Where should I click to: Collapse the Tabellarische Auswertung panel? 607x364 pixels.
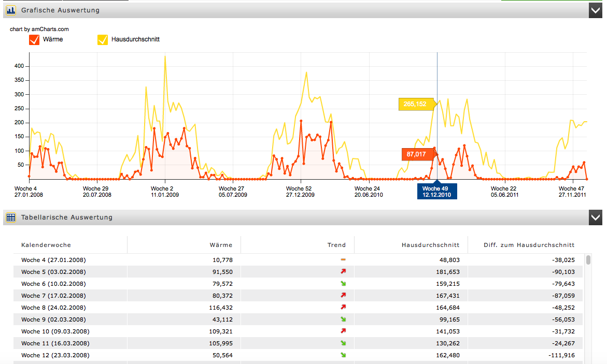[596, 217]
